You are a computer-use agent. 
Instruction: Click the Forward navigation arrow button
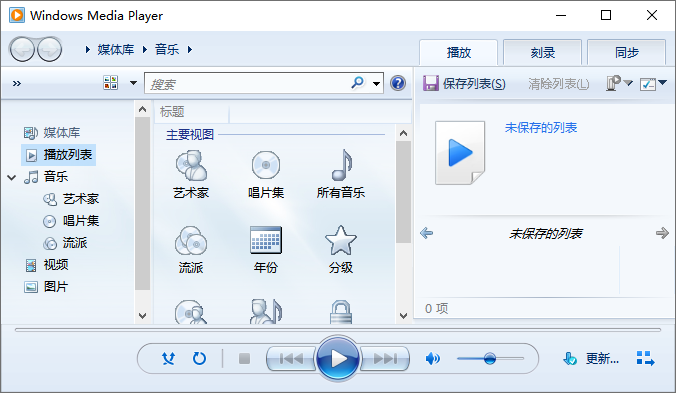pyautogui.click(x=49, y=50)
